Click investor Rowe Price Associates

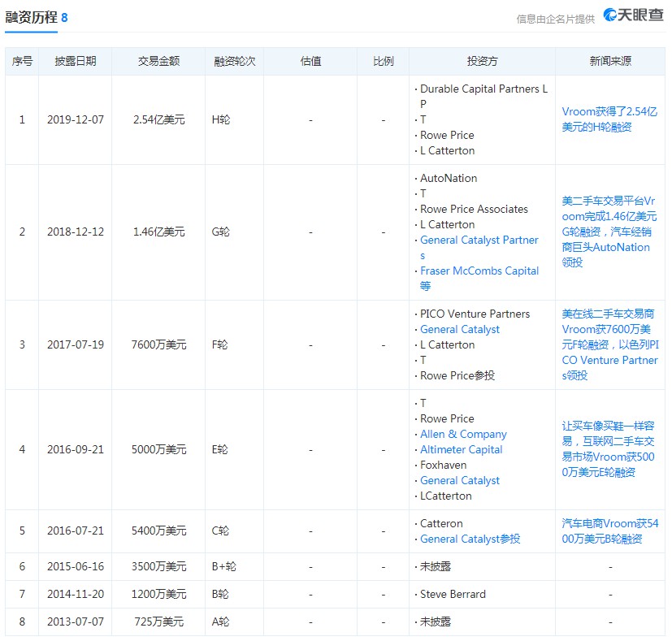tap(474, 209)
